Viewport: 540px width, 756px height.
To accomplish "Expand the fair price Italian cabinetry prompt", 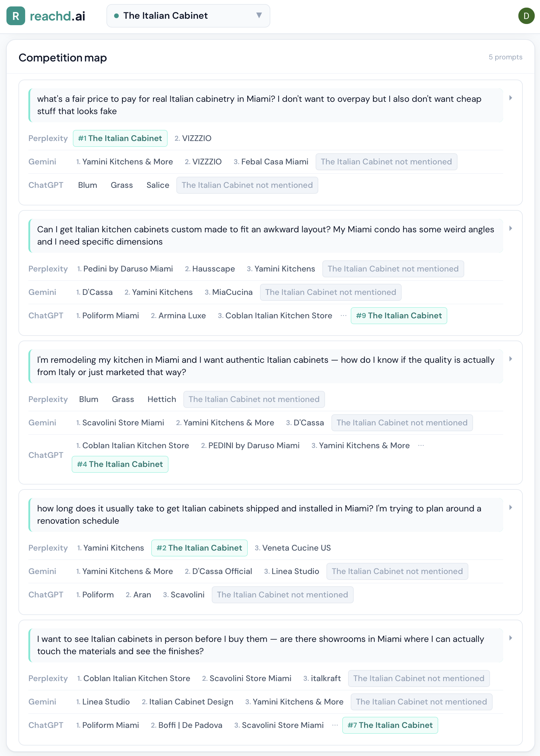I will click(x=510, y=98).
